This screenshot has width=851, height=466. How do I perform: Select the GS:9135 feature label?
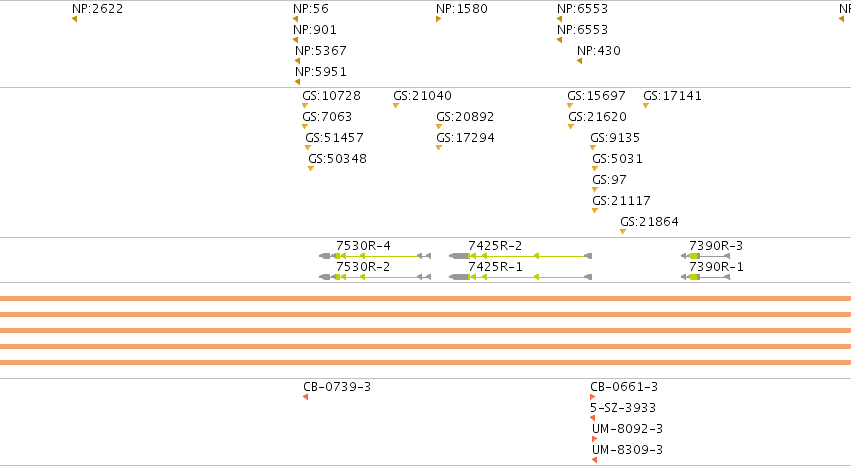[615, 138]
